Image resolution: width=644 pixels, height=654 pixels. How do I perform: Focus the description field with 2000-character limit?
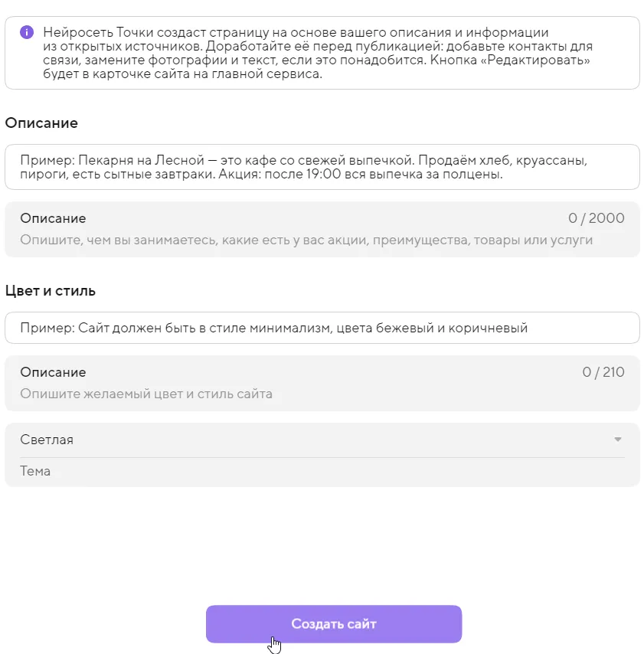click(322, 230)
